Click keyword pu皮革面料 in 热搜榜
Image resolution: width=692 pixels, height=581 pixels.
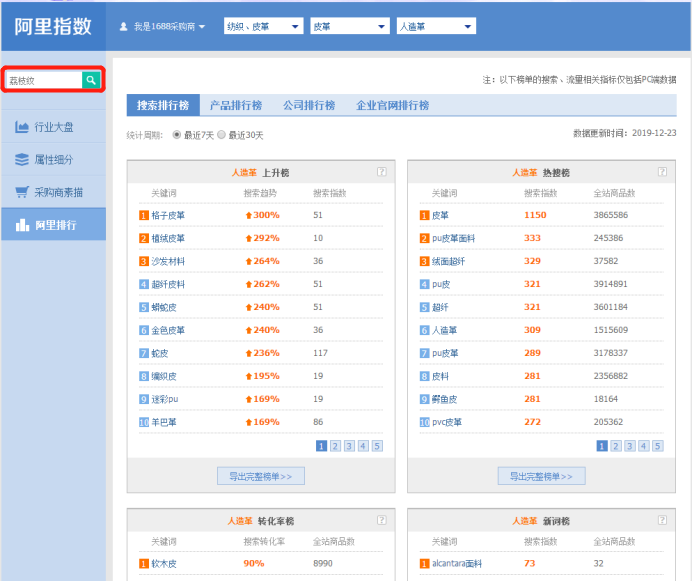point(454,238)
